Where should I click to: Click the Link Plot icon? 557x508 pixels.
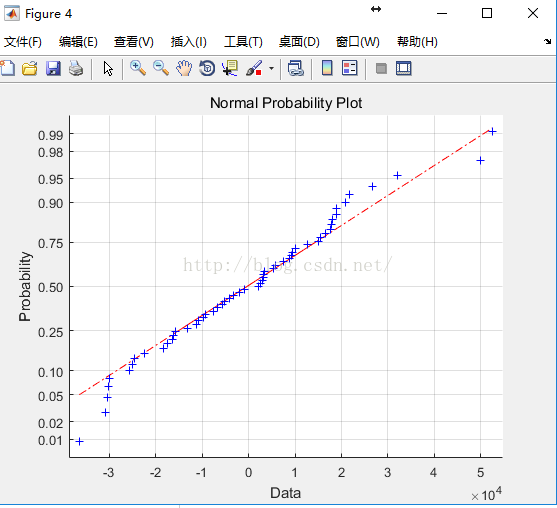296,68
